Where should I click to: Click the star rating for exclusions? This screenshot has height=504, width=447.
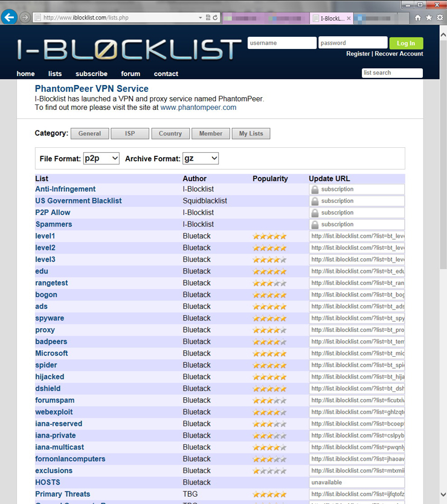click(x=269, y=471)
